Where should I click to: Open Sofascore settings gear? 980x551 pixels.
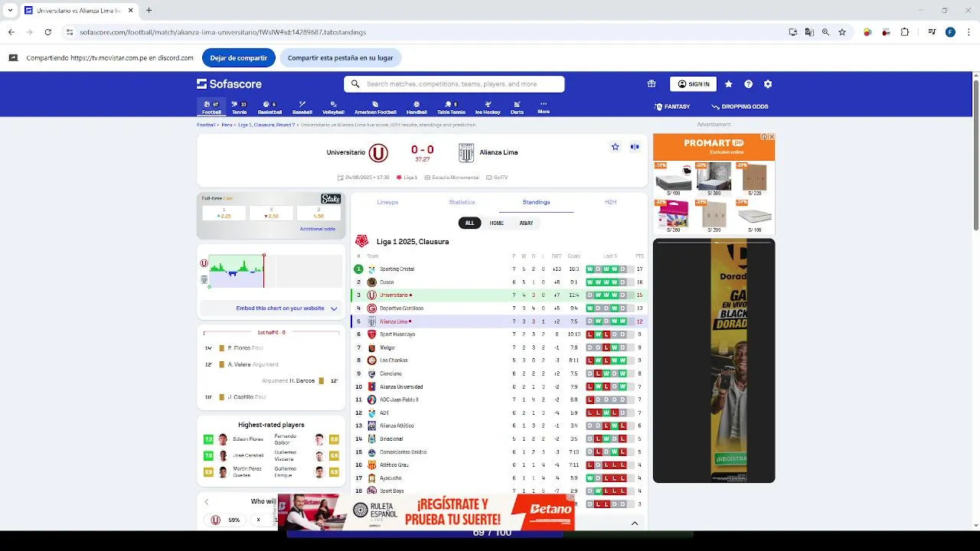[x=768, y=84]
